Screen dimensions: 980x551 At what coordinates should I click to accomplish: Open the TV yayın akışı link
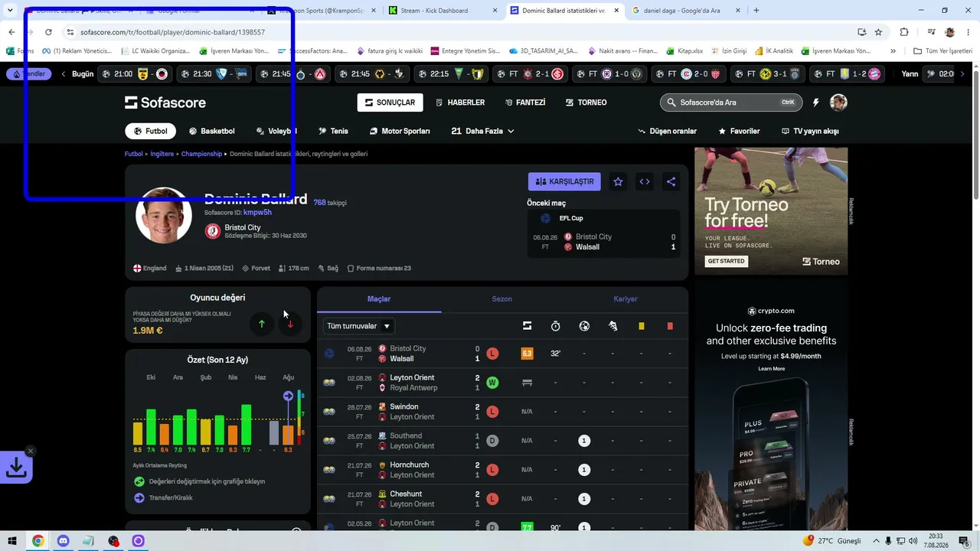pos(810,131)
